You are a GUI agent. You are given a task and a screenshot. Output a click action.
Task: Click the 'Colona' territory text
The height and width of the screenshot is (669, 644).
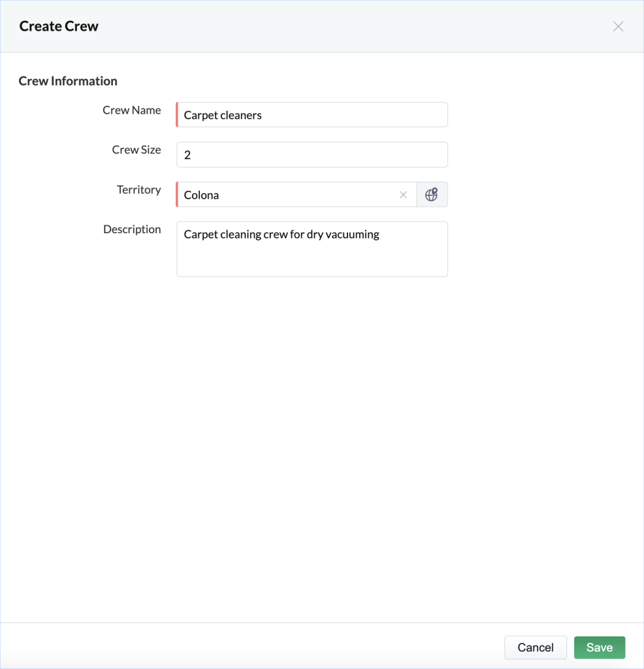point(201,195)
